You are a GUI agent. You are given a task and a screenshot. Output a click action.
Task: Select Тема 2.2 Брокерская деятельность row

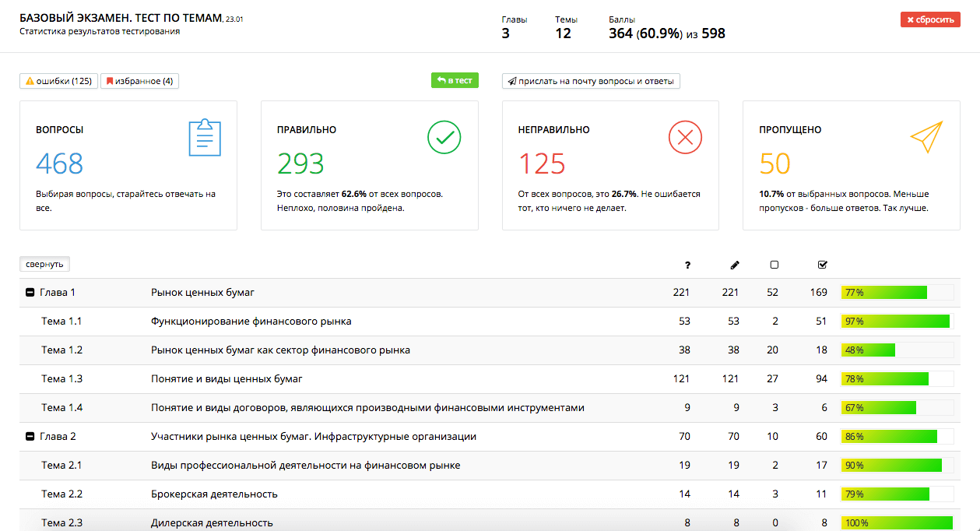tap(214, 494)
